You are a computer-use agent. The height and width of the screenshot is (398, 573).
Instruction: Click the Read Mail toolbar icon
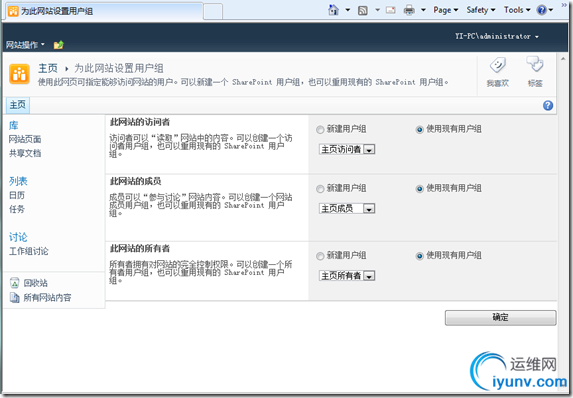point(391,10)
